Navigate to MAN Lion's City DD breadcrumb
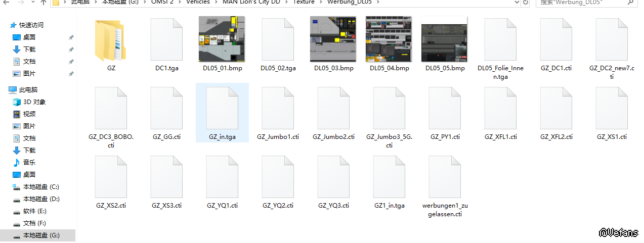This screenshot has width=644, height=243. click(251, 2)
